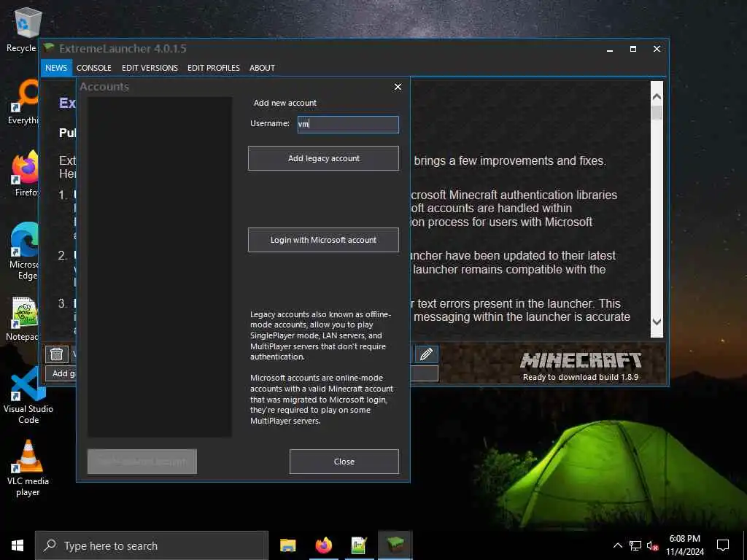This screenshot has width=747, height=560.
Task: Click scroll up arrow in news pane
Action: 657,97
